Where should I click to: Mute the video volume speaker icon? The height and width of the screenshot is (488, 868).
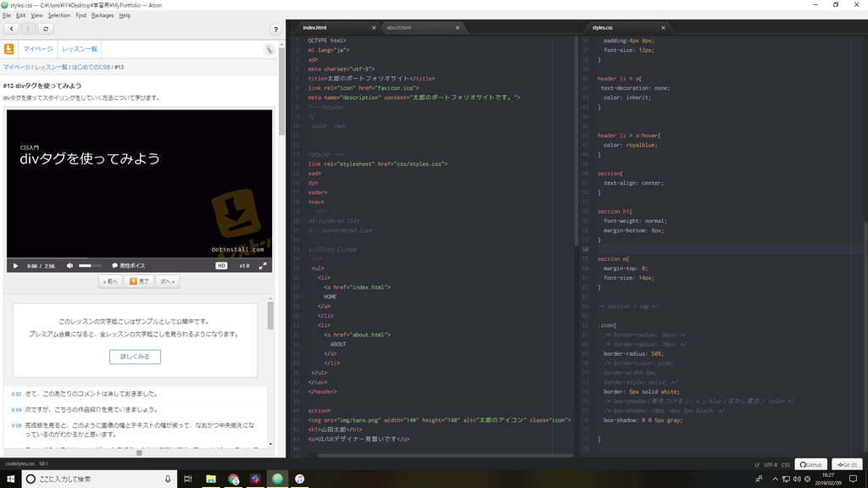click(70, 266)
